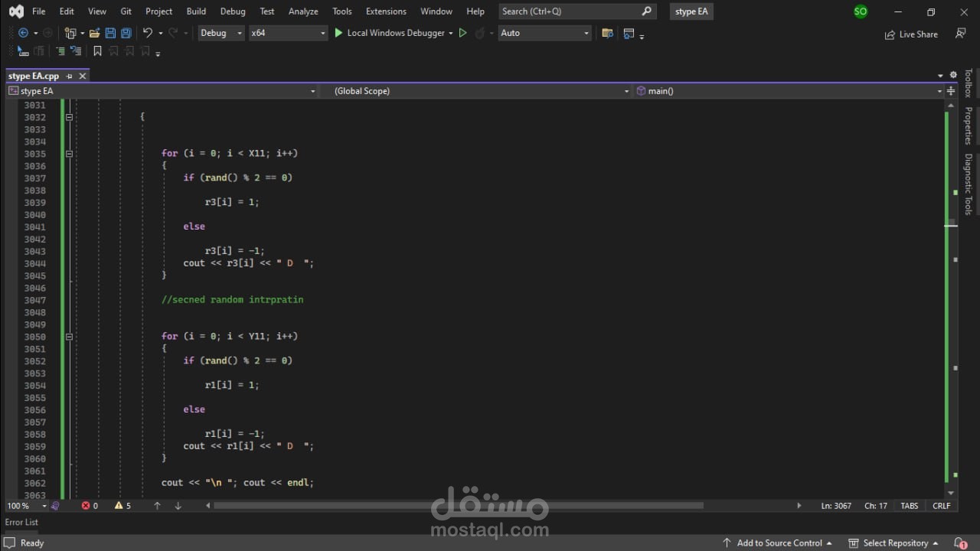The height and width of the screenshot is (551, 980).
Task: Open the 100 % zoom level dropdown
Action: click(x=26, y=506)
